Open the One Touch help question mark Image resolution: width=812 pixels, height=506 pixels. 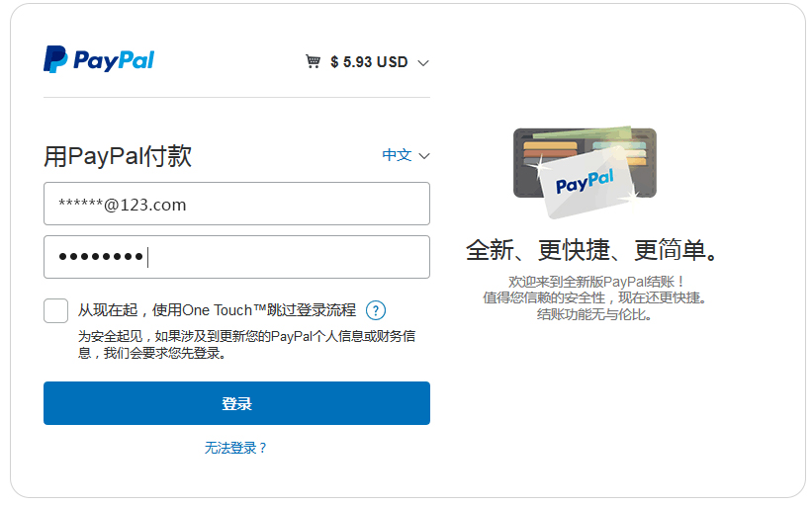coord(375,310)
